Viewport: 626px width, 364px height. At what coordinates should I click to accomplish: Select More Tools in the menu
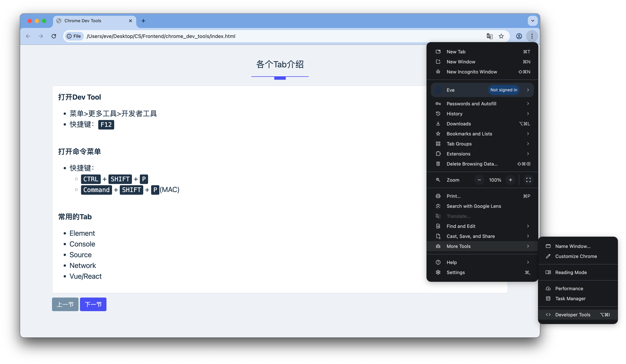458,246
